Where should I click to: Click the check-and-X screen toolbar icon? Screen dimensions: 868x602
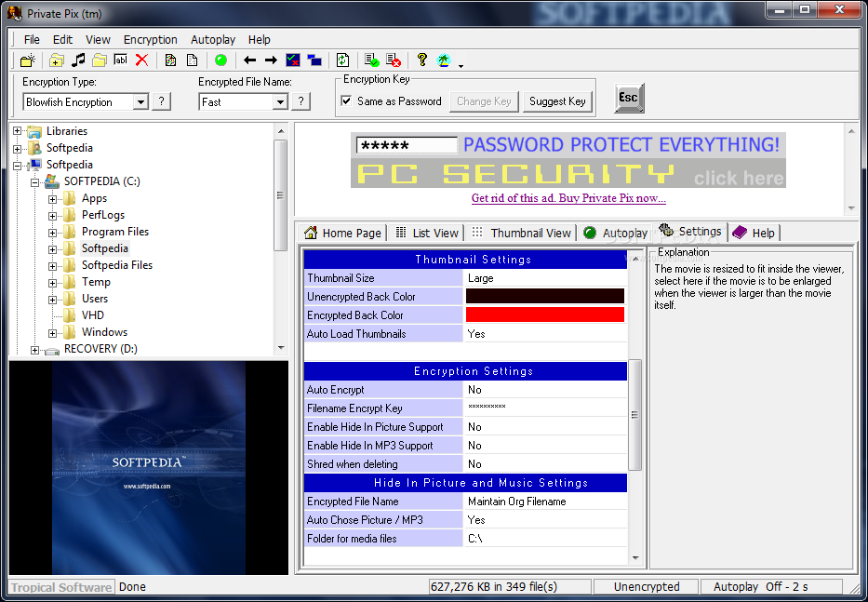coord(293,60)
